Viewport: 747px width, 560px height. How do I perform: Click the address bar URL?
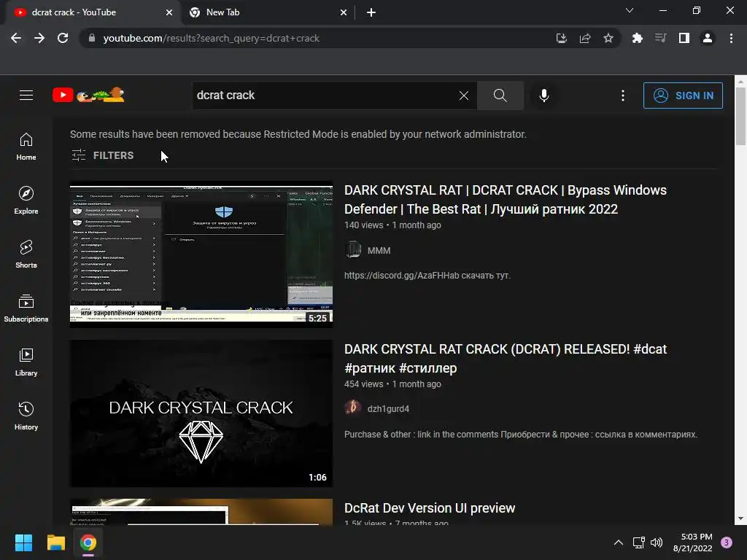click(x=211, y=38)
